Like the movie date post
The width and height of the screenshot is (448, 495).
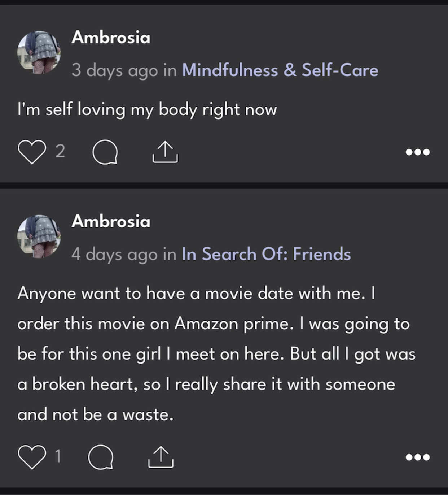tap(32, 457)
